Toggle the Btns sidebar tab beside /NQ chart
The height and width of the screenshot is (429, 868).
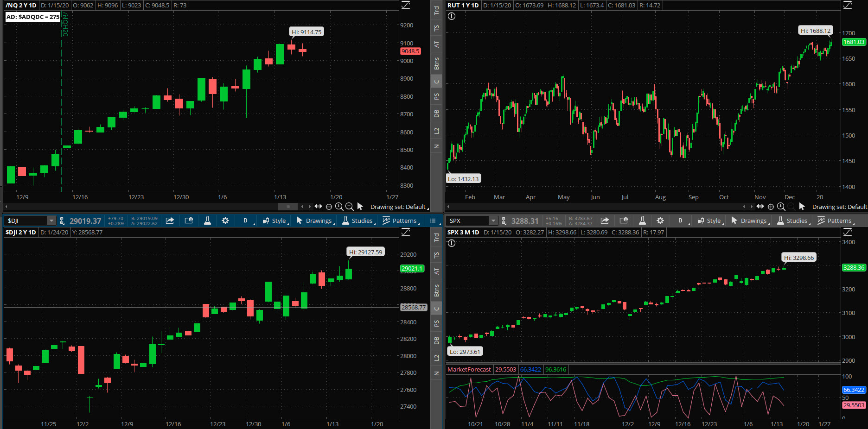tap(436, 63)
